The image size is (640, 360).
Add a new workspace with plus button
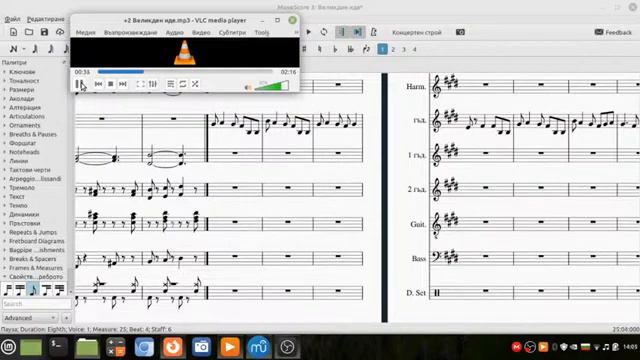pyautogui.click(x=66, y=318)
